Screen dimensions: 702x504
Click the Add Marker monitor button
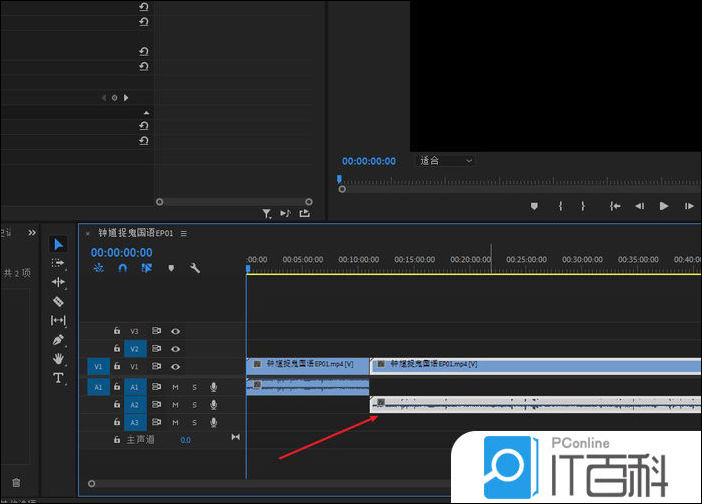(x=534, y=206)
